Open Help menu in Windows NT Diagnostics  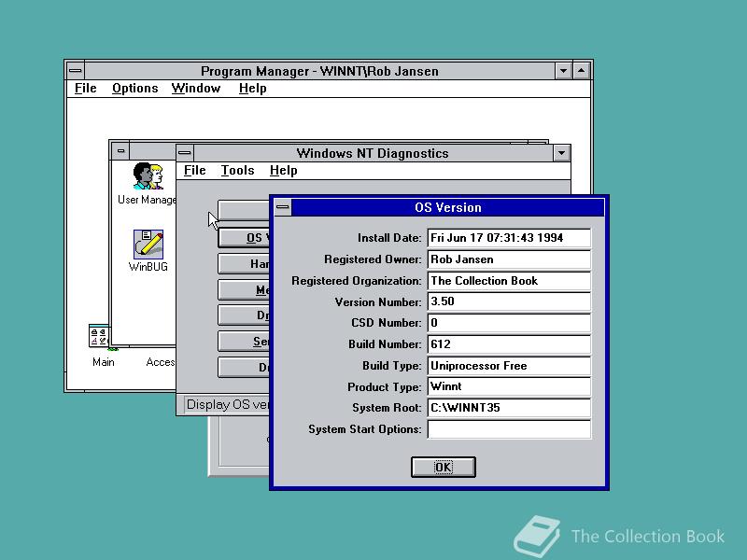coord(284,171)
